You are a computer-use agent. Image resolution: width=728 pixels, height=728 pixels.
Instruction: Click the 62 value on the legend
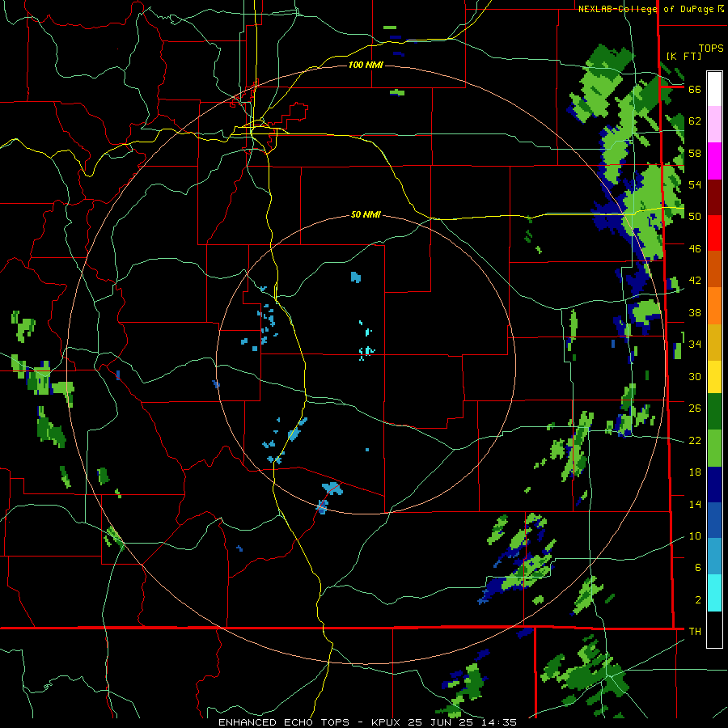pyautogui.click(x=695, y=121)
